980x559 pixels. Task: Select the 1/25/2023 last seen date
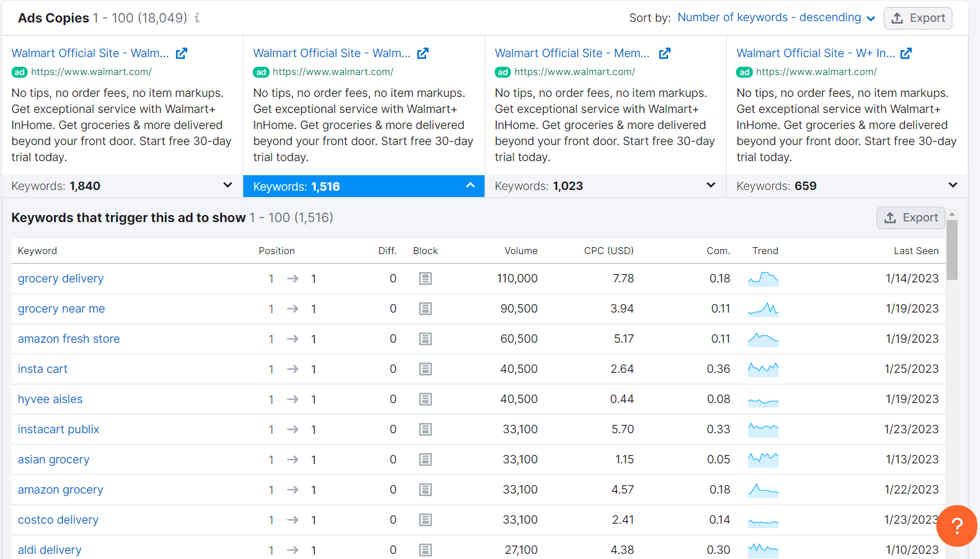911,369
